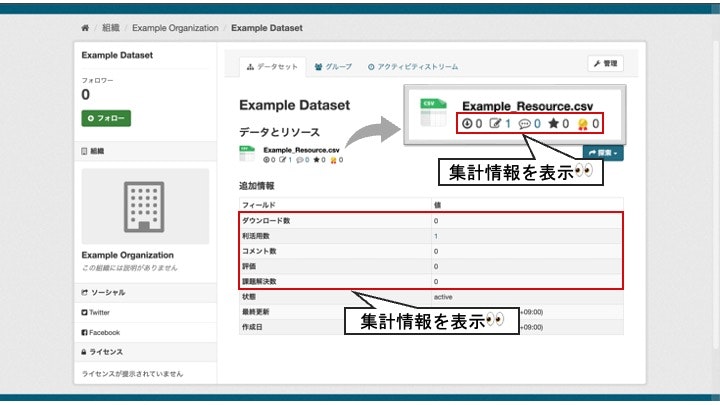Viewport: 720px width, 405px height.
Task: Open Example_Resource.csv resource link
Action: tap(301, 150)
